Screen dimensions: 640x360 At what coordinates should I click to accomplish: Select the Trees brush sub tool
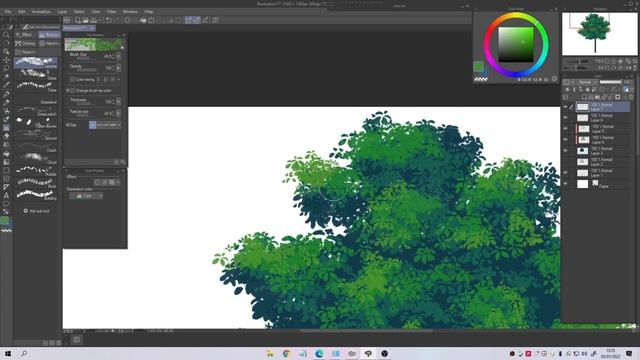tap(36, 86)
